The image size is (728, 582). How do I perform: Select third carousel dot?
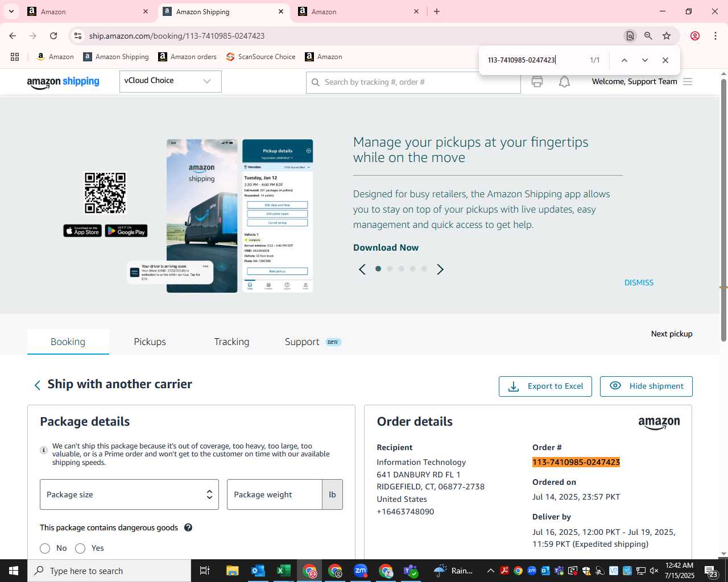(401, 269)
